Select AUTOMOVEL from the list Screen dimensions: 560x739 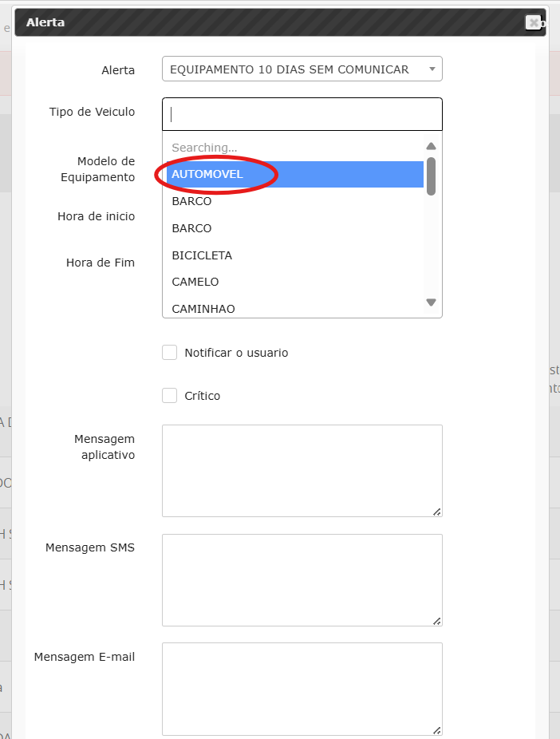point(295,174)
